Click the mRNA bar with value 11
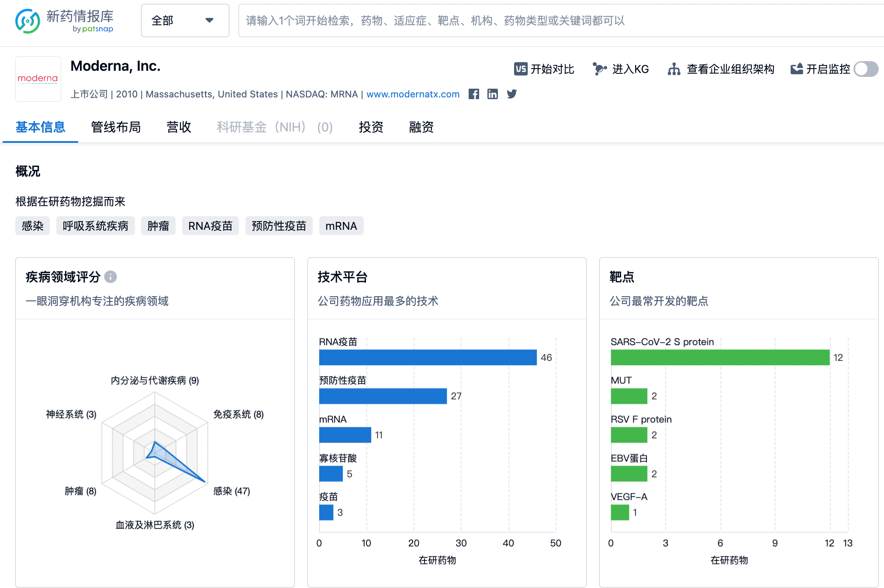This screenshot has width=884, height=588. pos(345,435)
